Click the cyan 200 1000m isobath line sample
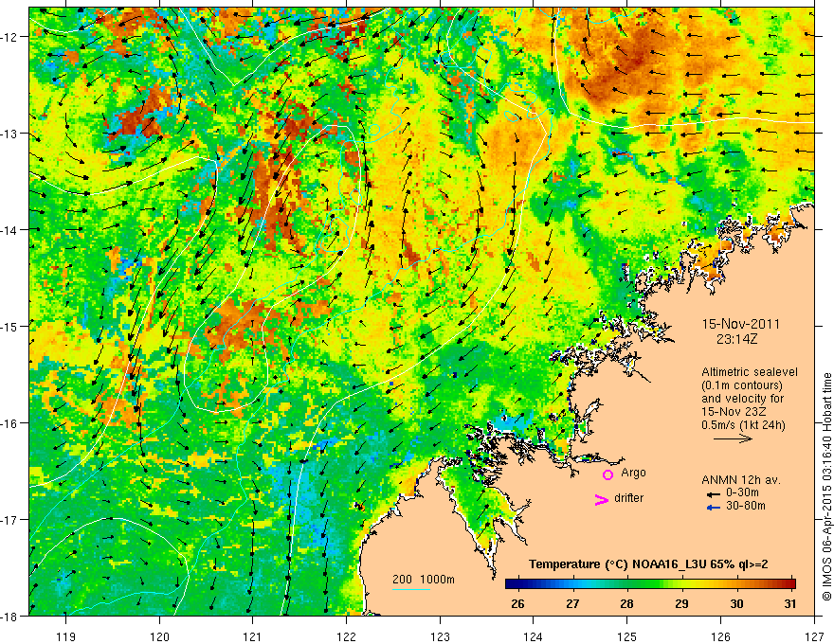Screen dimensions: 834x644 point(411,589)
